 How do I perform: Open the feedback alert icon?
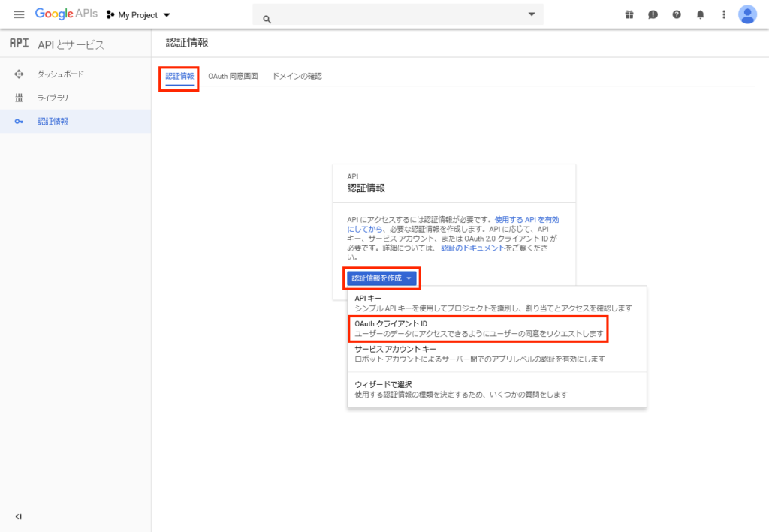point(653,14)
